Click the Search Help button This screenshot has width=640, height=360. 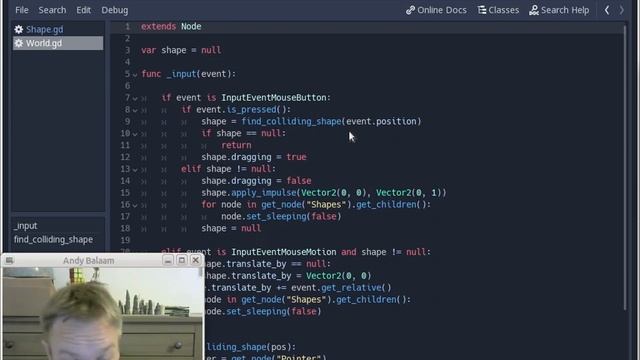[x=559, y=10]
